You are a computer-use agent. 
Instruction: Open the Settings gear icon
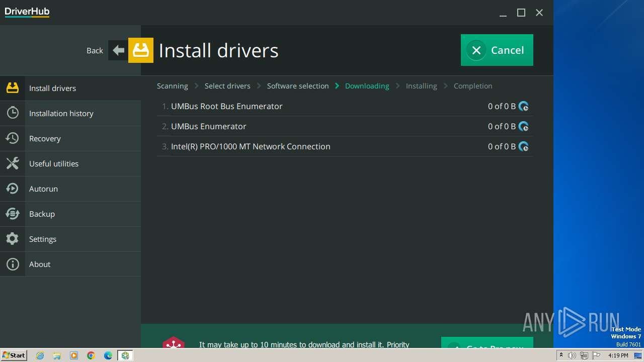13,239
